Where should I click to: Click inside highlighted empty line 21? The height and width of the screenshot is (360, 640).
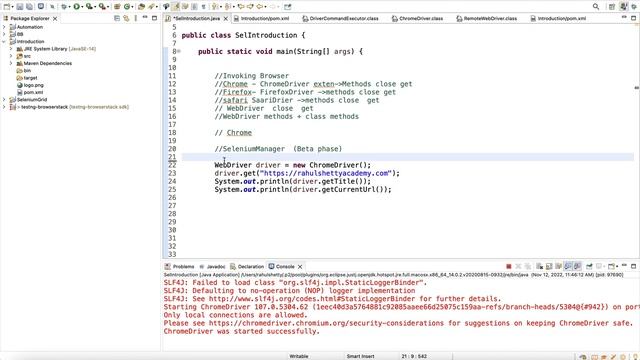[407, 157]
